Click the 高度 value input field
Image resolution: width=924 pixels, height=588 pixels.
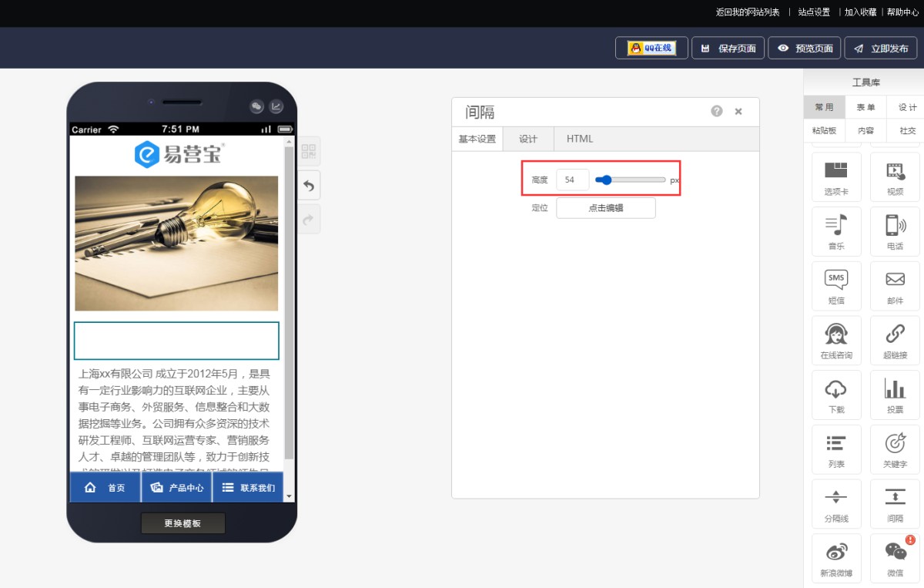pos(573,180)
